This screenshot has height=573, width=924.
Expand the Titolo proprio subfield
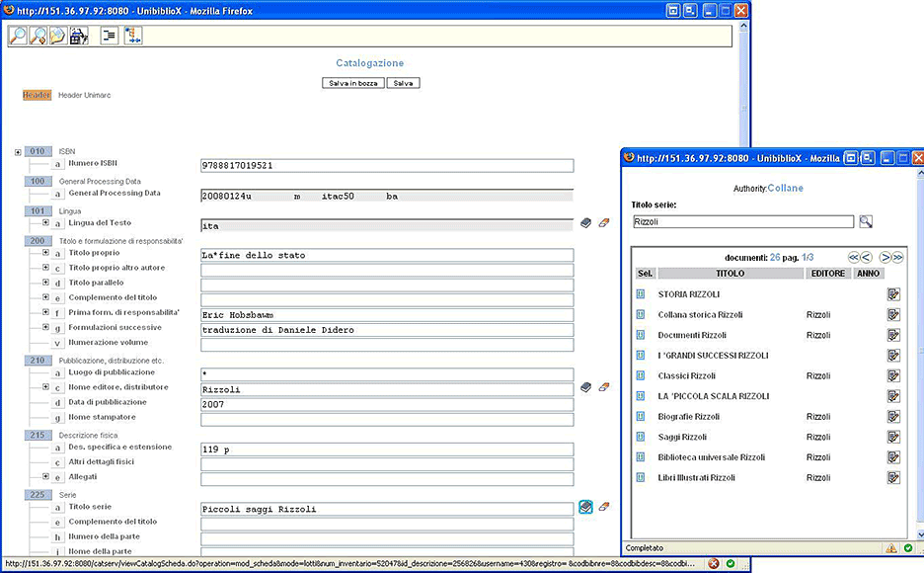coord(45,252)
